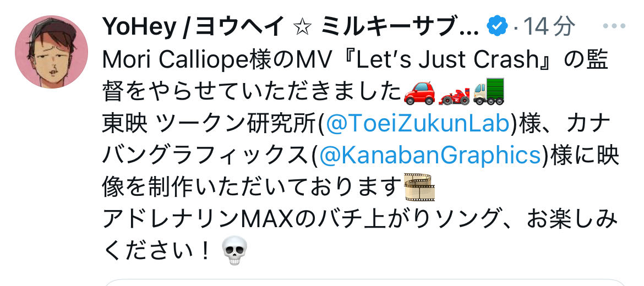Open the @KanabanGraphics mention link

click(x=429, y=156)
